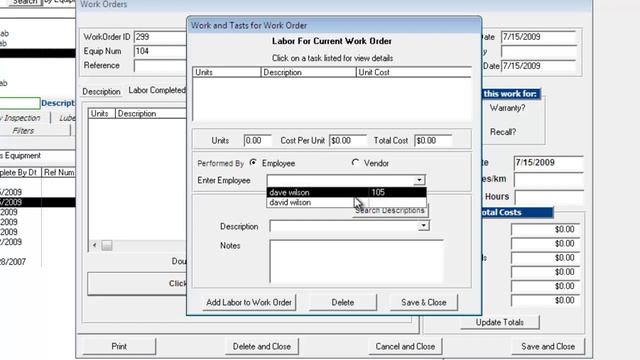This screenshot has height=360, width=640.
Task: Click the WorkOrder ID field showing 299
Action: coord(160,37)
